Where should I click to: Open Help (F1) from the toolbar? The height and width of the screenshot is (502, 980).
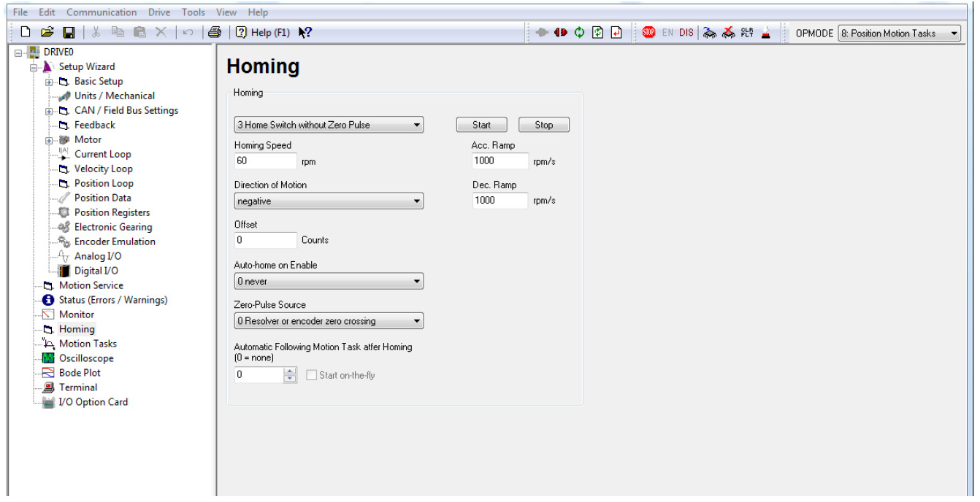pyautogui.click(x=263, y=33)
